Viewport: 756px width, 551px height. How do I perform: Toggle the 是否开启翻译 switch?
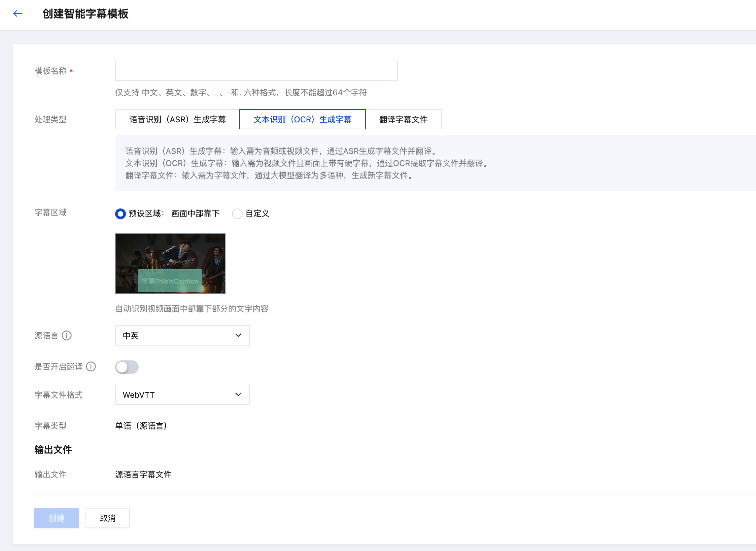click(x=127, y=367)
